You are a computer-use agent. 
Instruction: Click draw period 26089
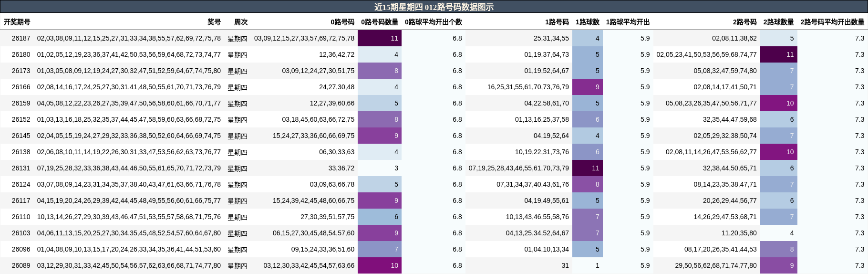[x=21, y=265]
